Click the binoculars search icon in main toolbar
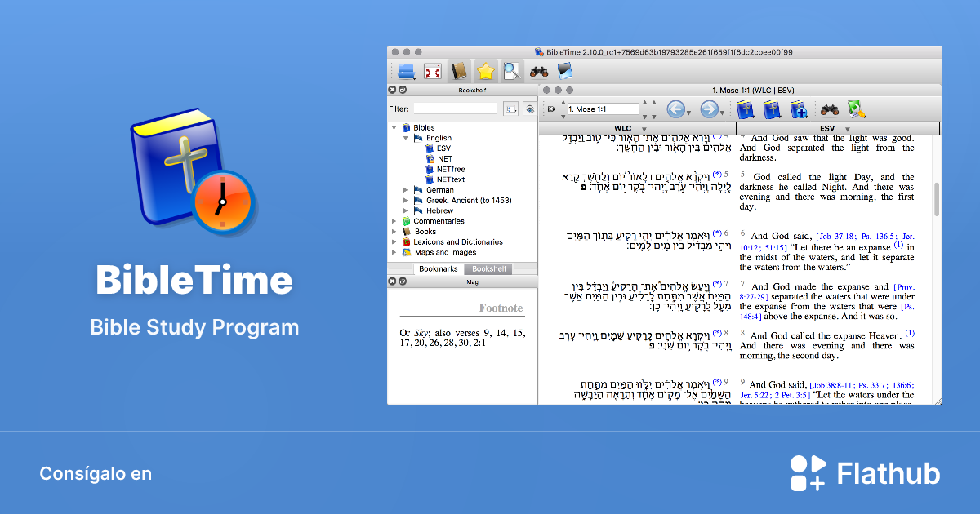The height and width of the screenshot is (514, 980). 539,71
